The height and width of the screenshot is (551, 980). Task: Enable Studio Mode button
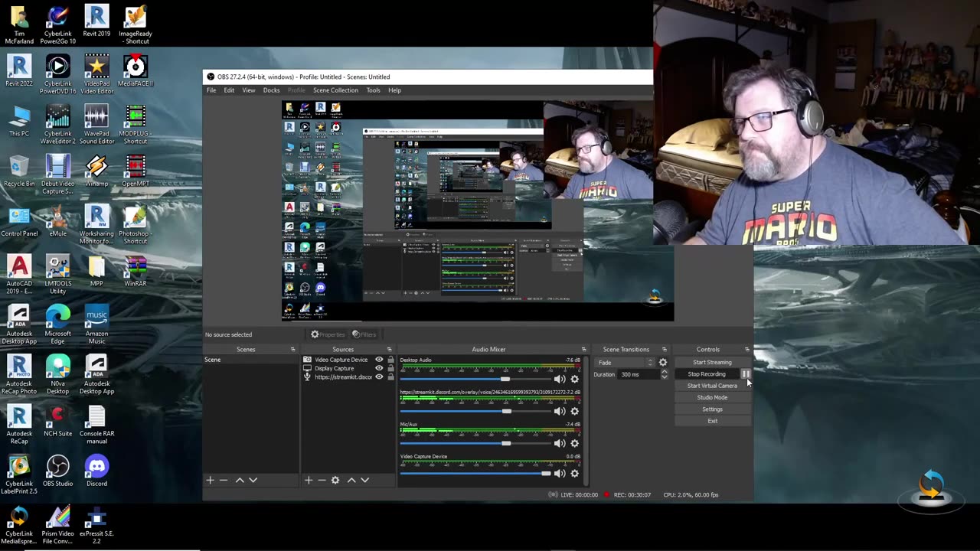tap(712, 397)
